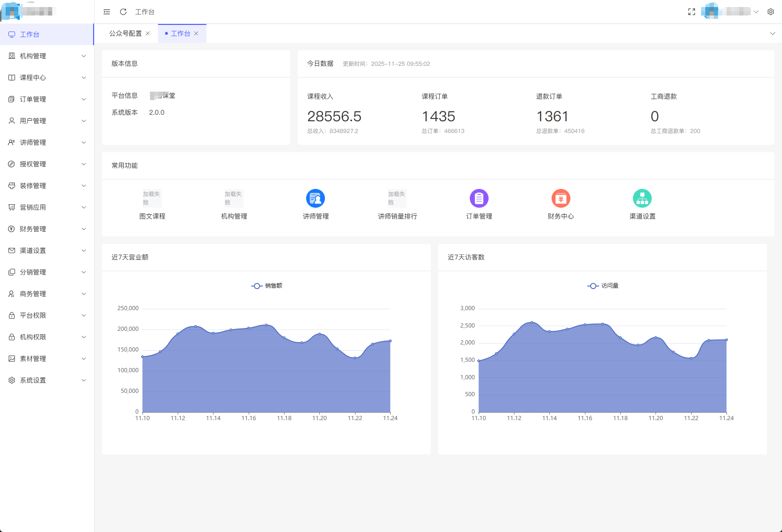Open the settings gear in top right

(x=771, y=12)
